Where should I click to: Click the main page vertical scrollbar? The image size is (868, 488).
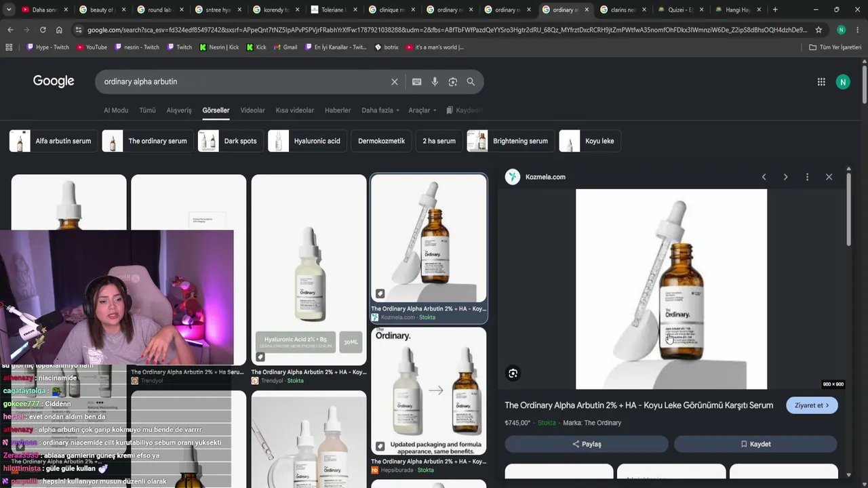(865, 85)
